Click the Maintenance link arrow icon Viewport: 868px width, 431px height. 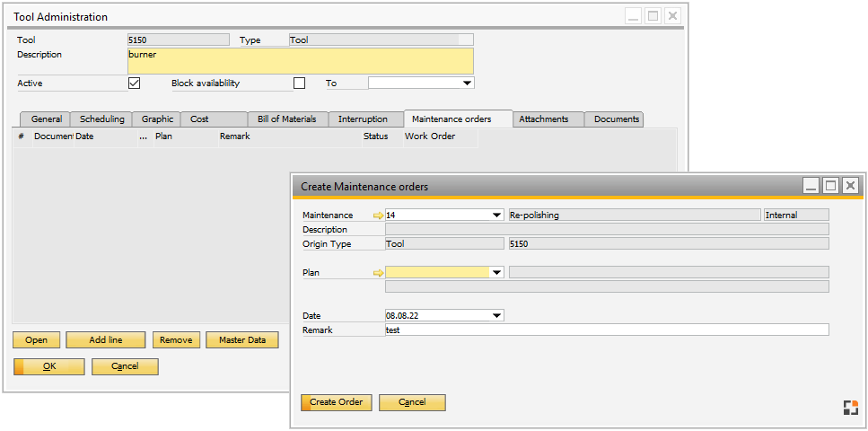[x=378, y=215]
